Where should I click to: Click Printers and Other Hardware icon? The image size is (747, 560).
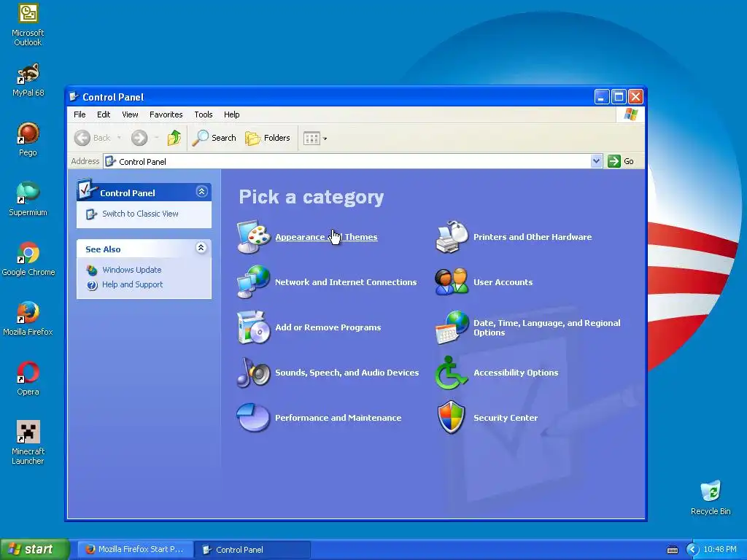[x=452, y=237]
